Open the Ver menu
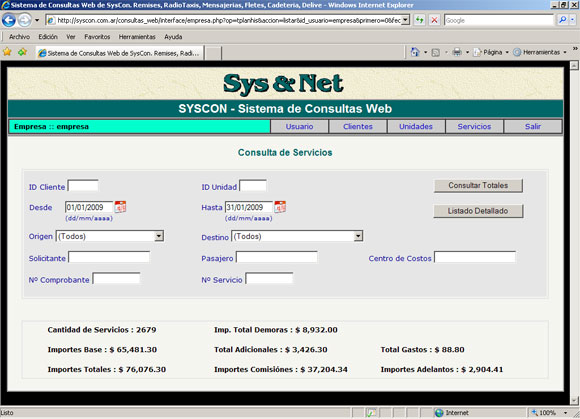The image size is (580, 419). coord(71,37)
